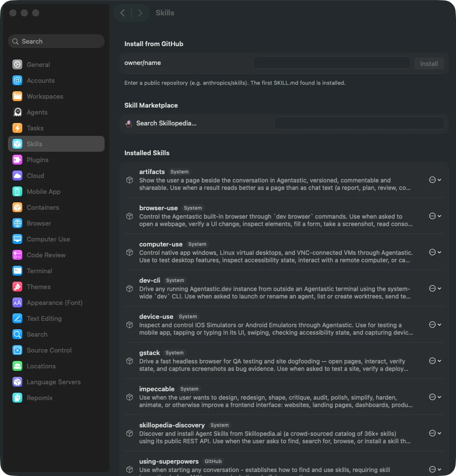Click the cube icon of the artifacts skill

(x=129, y=180)
